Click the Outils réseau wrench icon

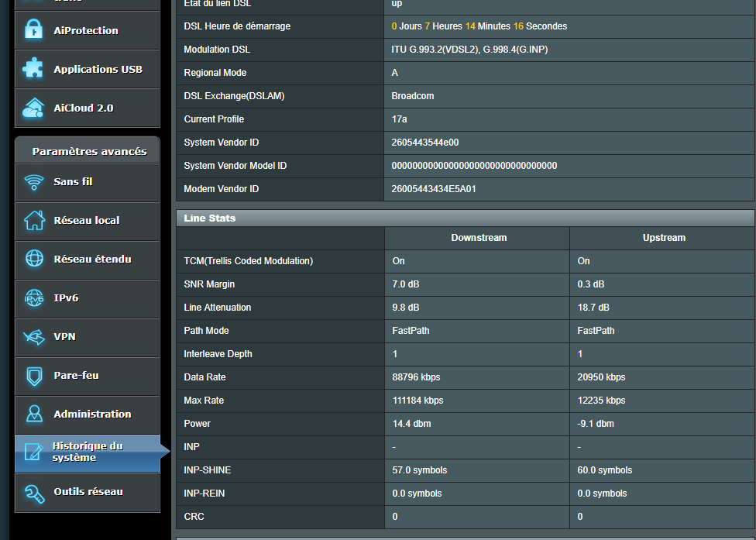(34, 492)
